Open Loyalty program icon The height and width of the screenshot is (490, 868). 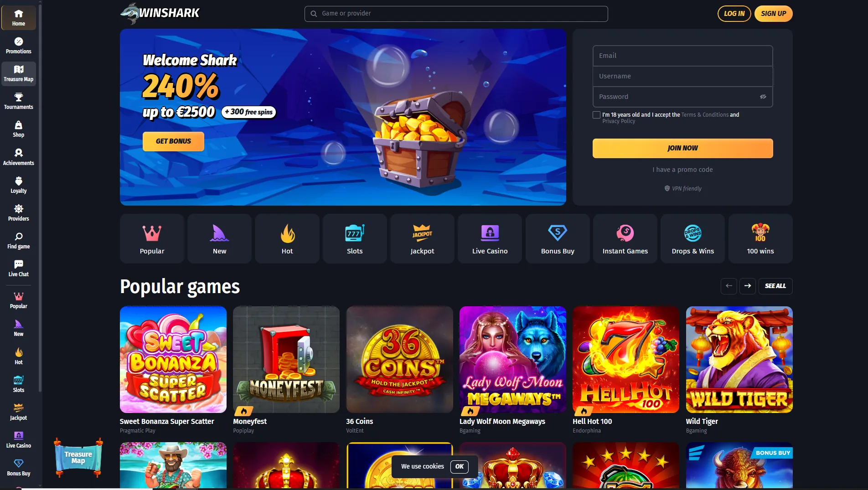[x=19, y=185]
